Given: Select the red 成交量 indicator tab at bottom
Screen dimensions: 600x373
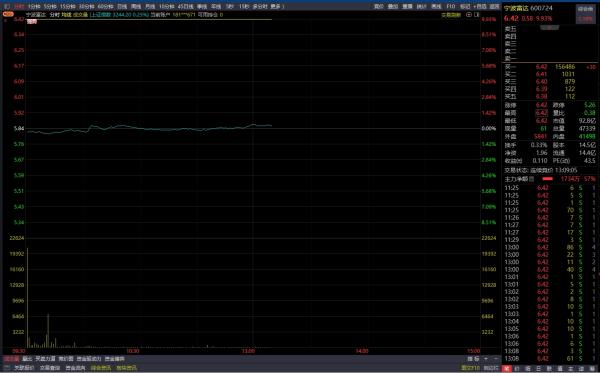Looking at the screenshot, I should (x=11, y=359).
